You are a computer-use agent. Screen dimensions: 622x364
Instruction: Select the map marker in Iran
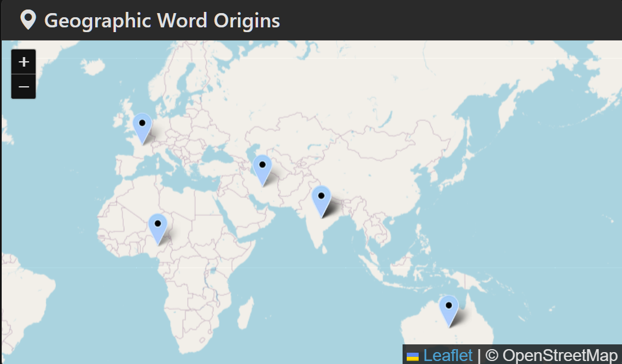[x=262, y=170]
